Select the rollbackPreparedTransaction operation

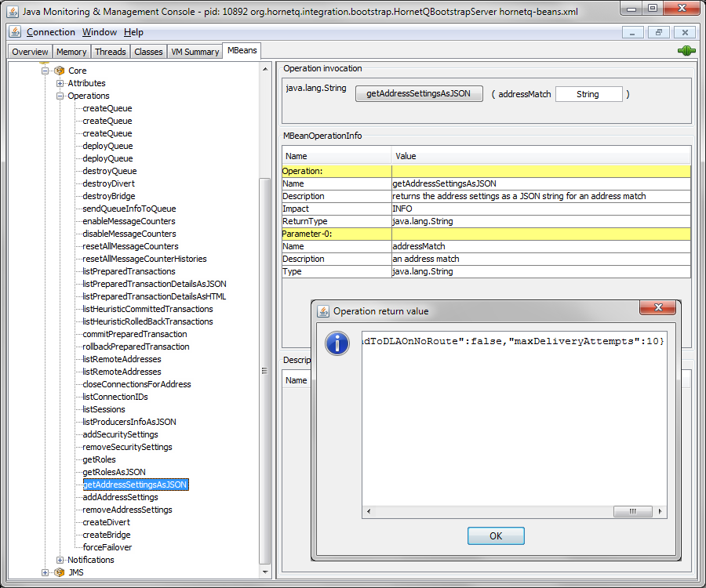click(136, 347)
